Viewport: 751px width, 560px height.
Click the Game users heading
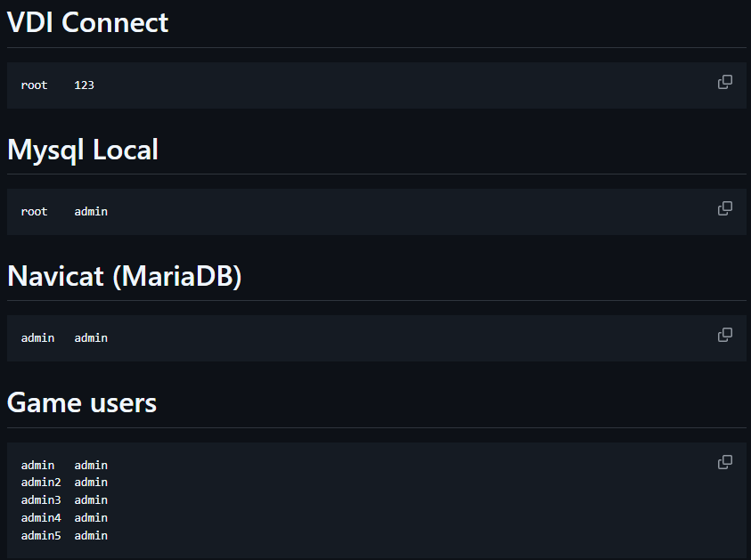tap(82, 403)
